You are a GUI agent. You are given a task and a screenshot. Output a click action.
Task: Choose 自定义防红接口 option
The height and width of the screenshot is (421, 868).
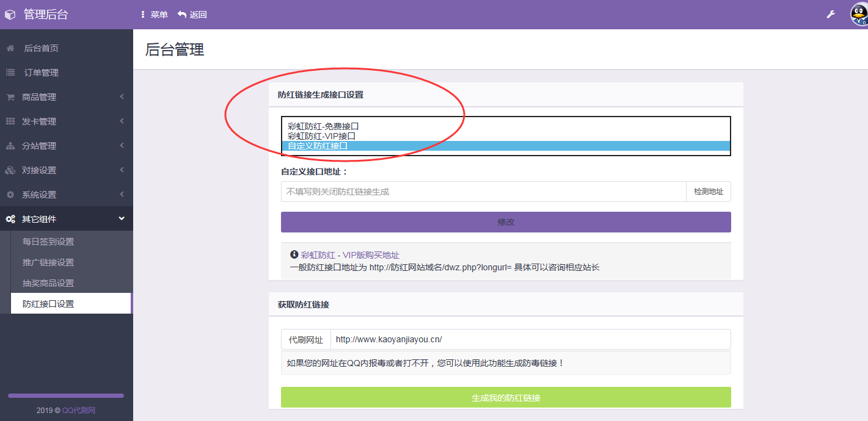(x=318, y=146)
